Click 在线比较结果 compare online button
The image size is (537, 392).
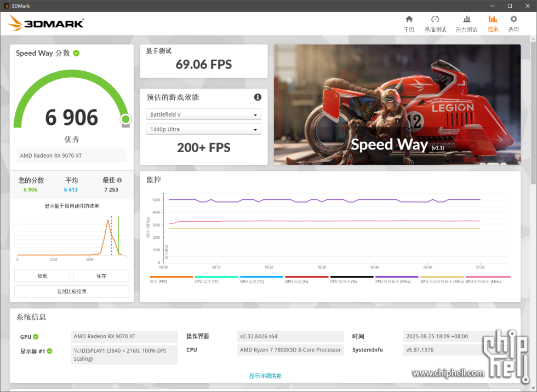click(x=72, y=291)
